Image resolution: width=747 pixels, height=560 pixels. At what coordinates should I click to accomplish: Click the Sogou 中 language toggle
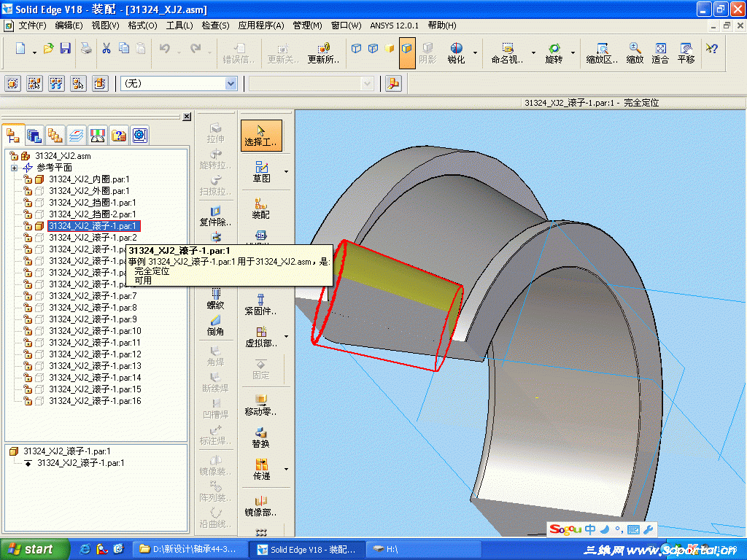pyautogui.click(x=589, y=529)
